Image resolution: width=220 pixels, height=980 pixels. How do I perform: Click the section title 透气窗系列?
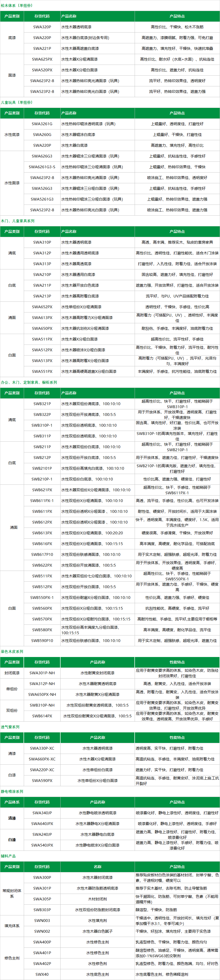[x=10, y=727]
